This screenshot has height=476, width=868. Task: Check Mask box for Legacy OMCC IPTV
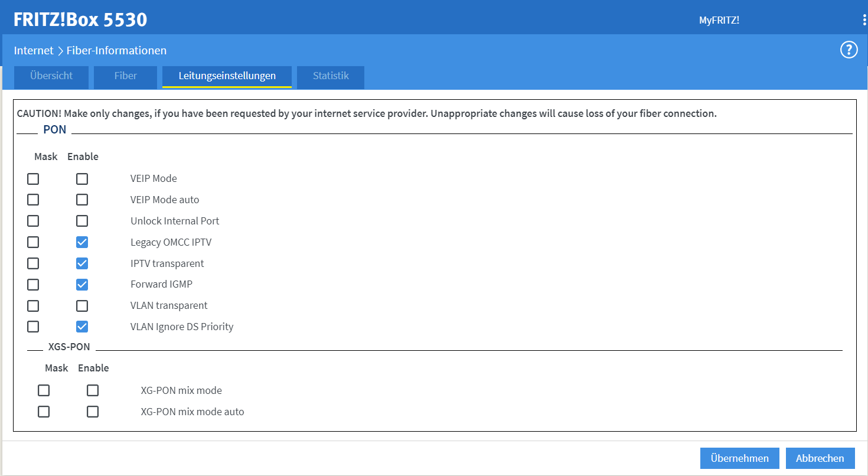point(33,242)
